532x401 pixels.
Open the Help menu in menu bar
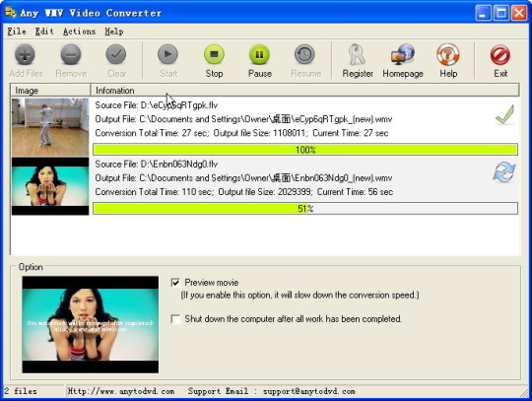(114, 32)
